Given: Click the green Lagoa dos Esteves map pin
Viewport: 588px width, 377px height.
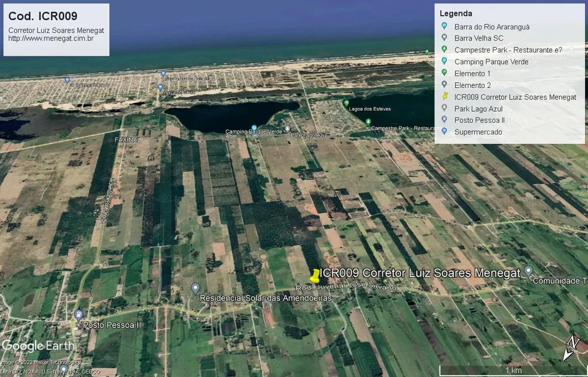Looking at the screenshot, I should click(x=346, y=103).
